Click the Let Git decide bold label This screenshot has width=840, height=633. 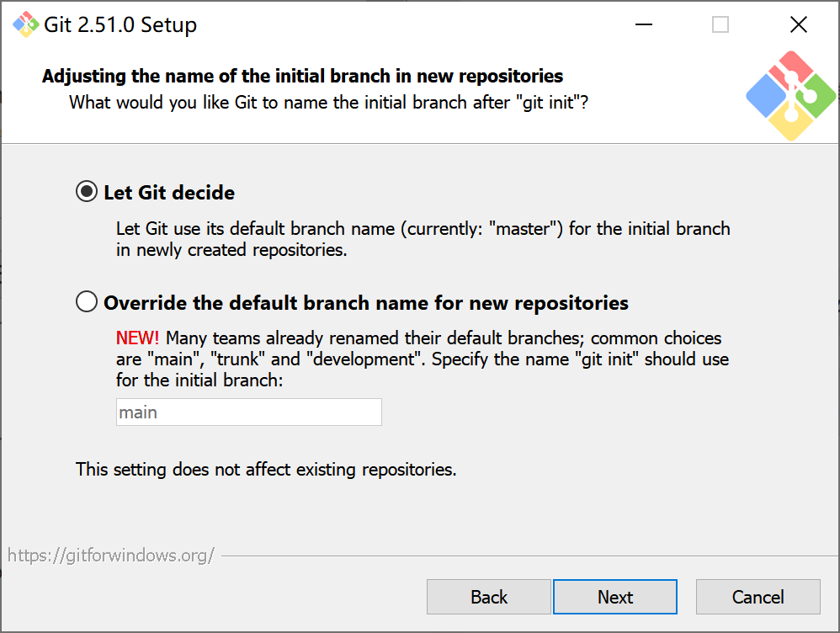click(x=168, y=192)
